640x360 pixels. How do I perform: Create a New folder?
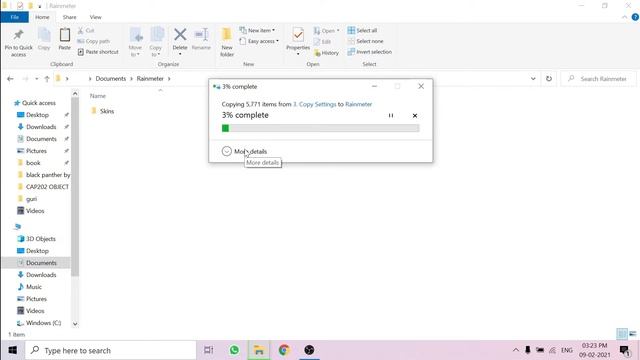[227, 42]
